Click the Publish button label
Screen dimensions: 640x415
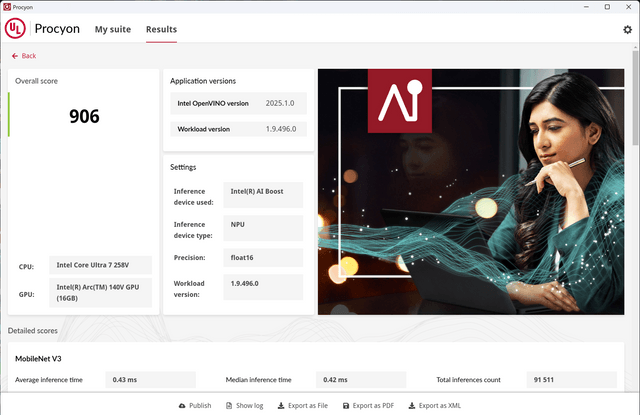click(200, 406)
